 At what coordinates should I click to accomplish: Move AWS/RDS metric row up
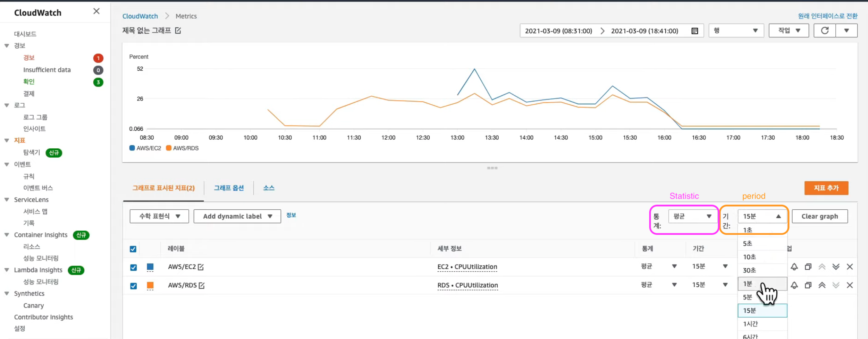click(822, 285)
